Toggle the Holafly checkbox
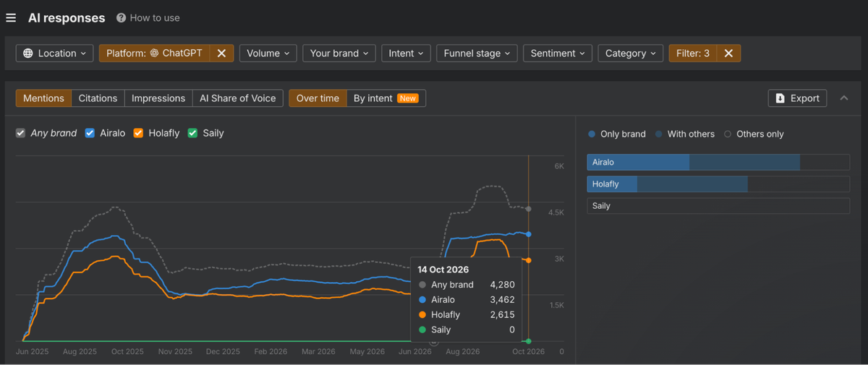The height and width of the screenshot is (365, 868). pyautogui.click(x=138, y=133)
